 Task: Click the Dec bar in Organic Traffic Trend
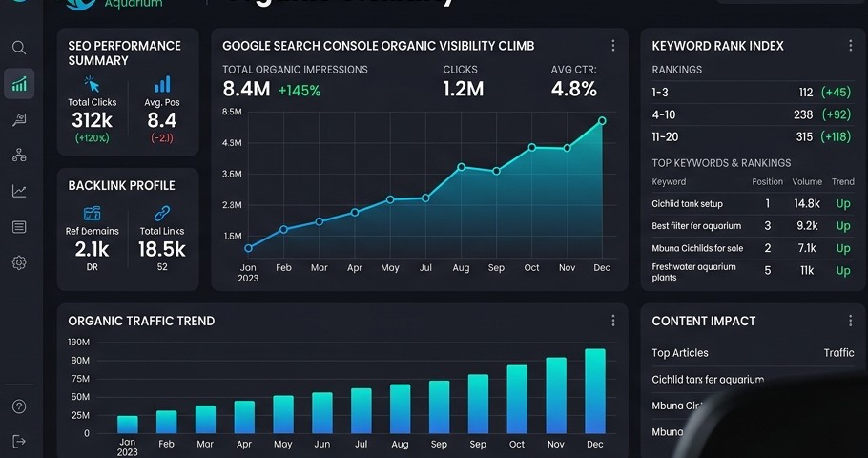click(595, 391)
